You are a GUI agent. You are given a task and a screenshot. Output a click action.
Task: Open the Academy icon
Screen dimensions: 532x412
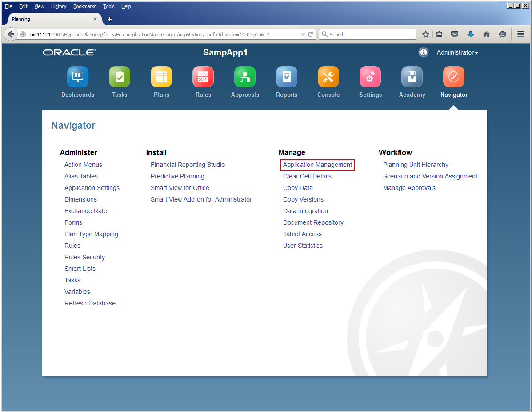[412, 77]
